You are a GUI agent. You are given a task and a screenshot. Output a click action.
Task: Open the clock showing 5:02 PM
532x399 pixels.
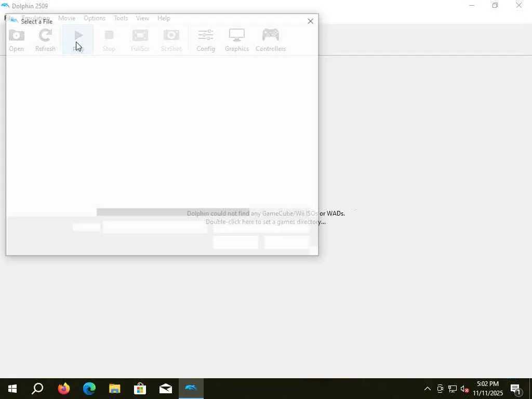[x=488, y=389]
